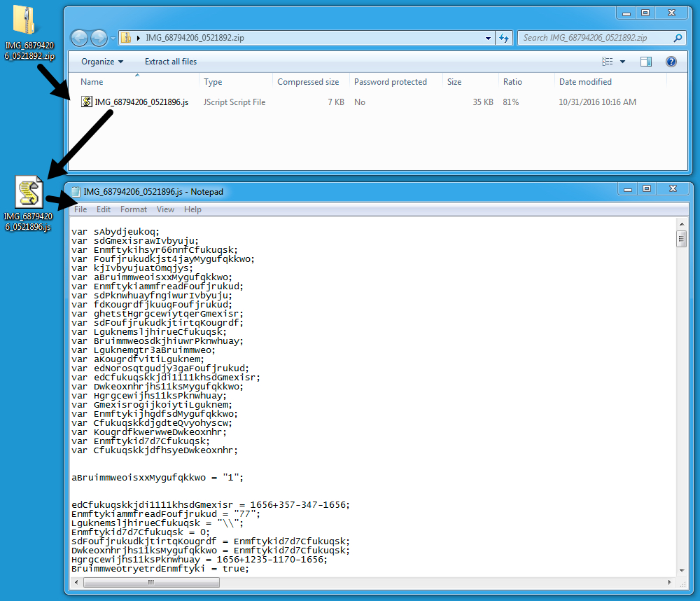The width and height of the screenshot is (700, 601).
Task: Expand the Organize dropdown
Action: [x=102, y=62]
